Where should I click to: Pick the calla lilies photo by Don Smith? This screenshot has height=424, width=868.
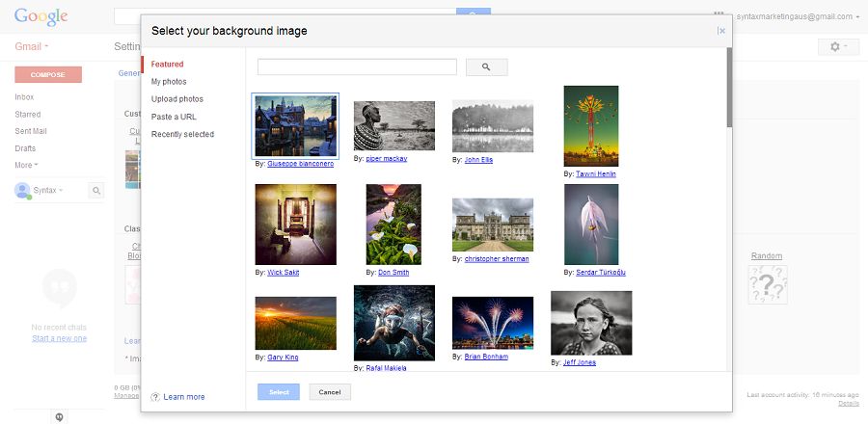point(393,225)
